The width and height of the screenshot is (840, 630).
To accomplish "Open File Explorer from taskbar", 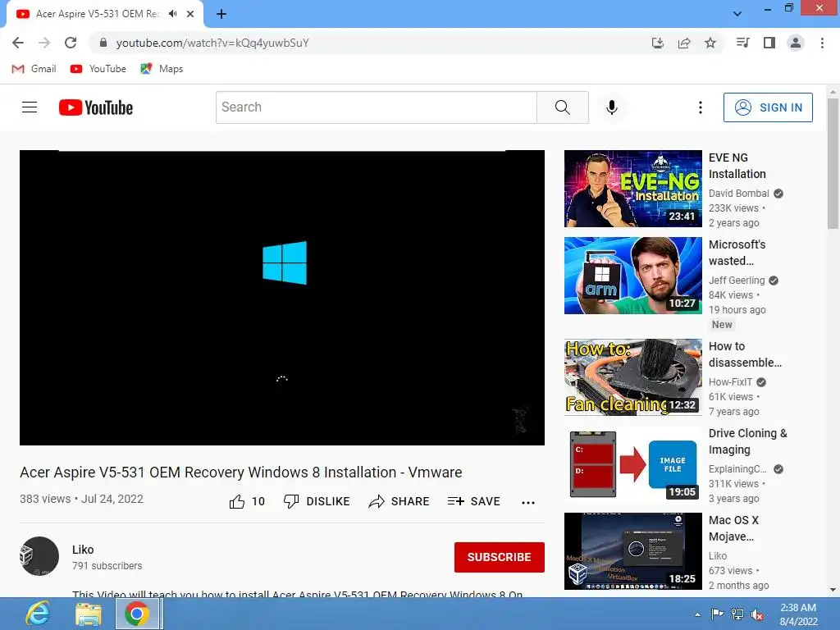I will [x=89, y=614].
